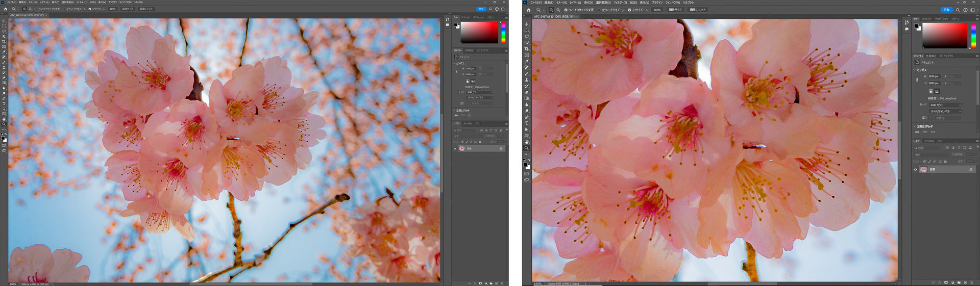The width and height of the screenshot is (980, 286).
Task: Hide the 背景 layer in left window
Action: pos(455,148)
